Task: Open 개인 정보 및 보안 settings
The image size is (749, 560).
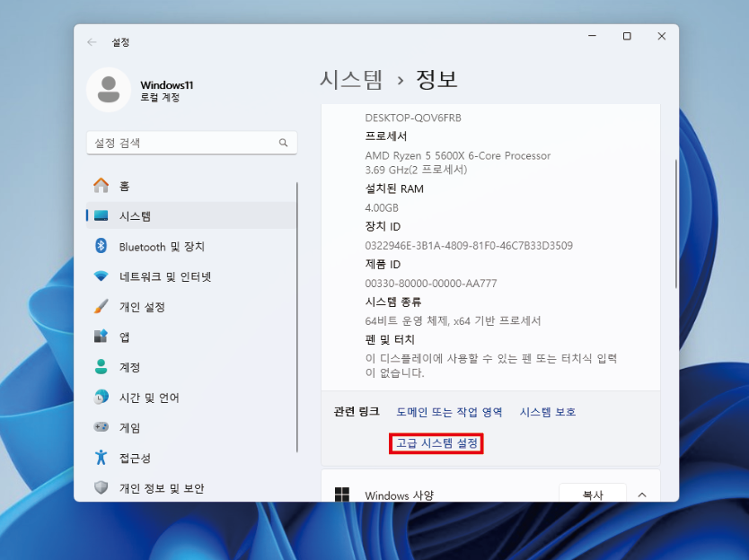Action: pyautogui.click(x=191, y=488)
